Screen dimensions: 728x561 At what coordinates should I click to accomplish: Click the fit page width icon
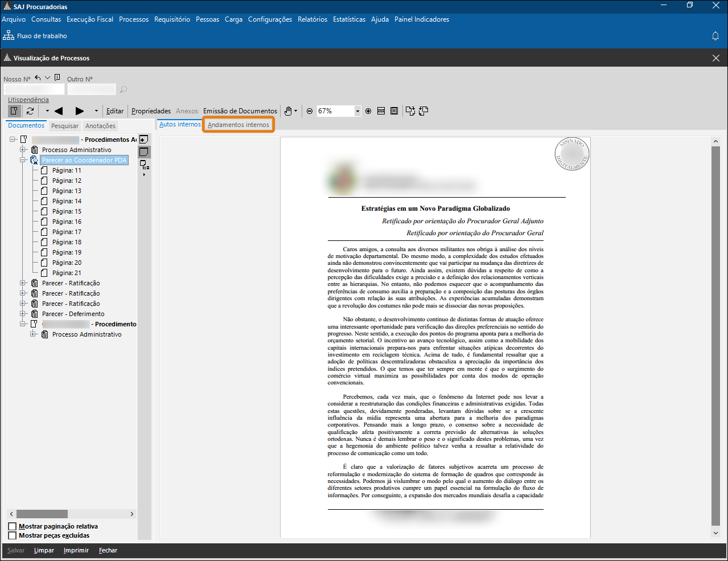pos(381,111)
